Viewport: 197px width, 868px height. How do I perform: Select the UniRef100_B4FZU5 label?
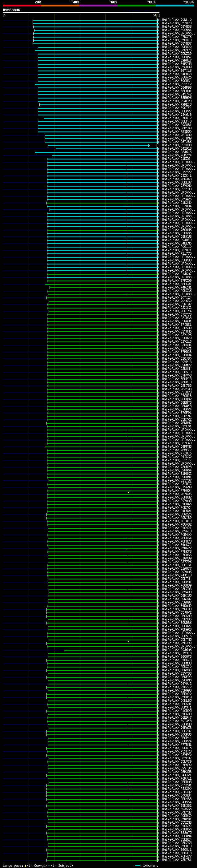point(176,64)
